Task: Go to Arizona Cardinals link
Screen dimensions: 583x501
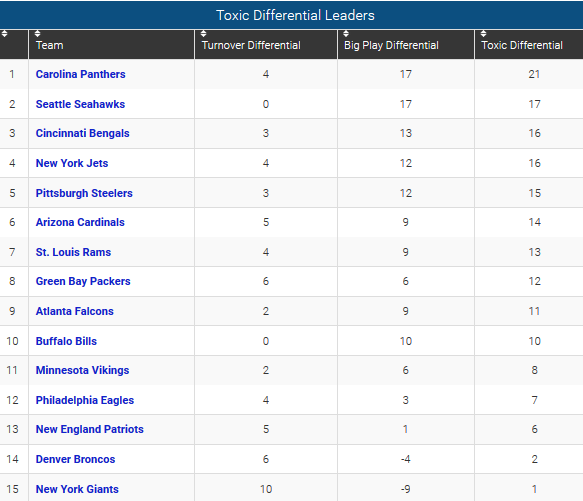Action: coord(80,222)
